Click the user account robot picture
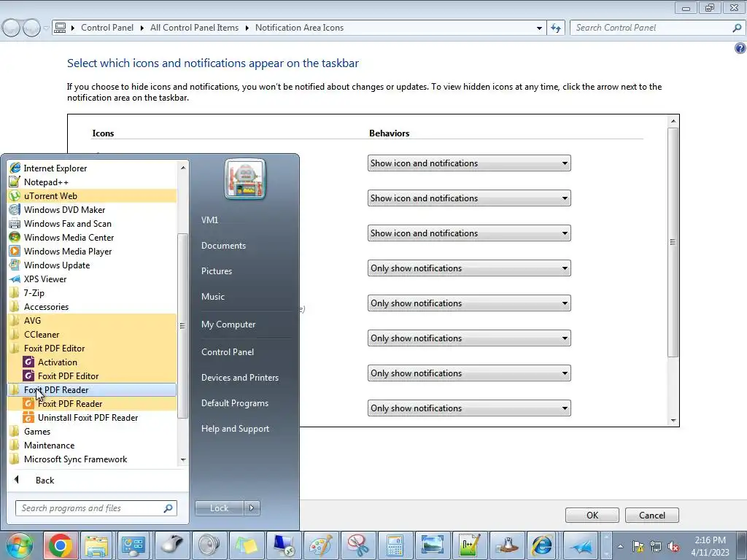The image size is (747, 560). tap(245, 179)
